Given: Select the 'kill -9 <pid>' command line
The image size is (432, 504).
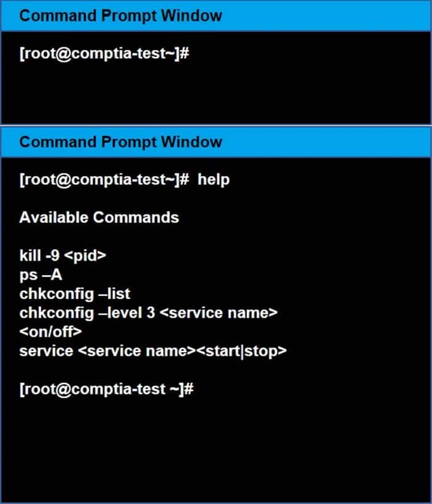Looking at the screenshot, I should [62, 256].
